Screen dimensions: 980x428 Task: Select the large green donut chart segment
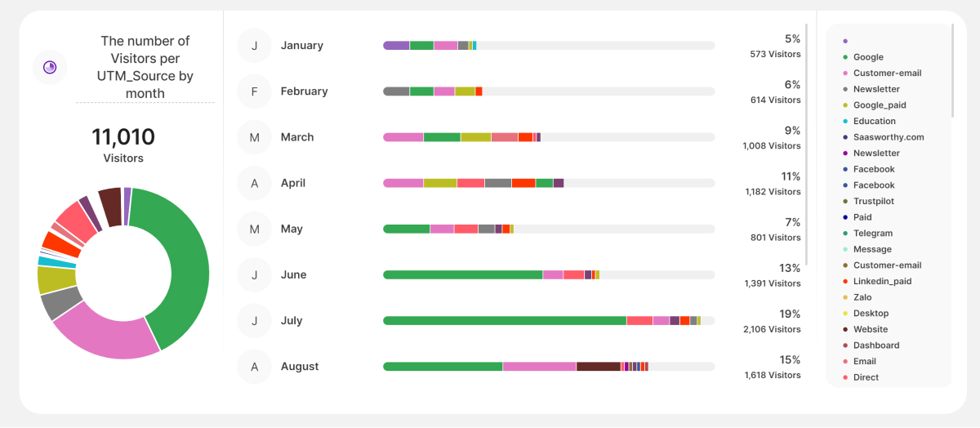pyautogui.click(x=180, y=261)
